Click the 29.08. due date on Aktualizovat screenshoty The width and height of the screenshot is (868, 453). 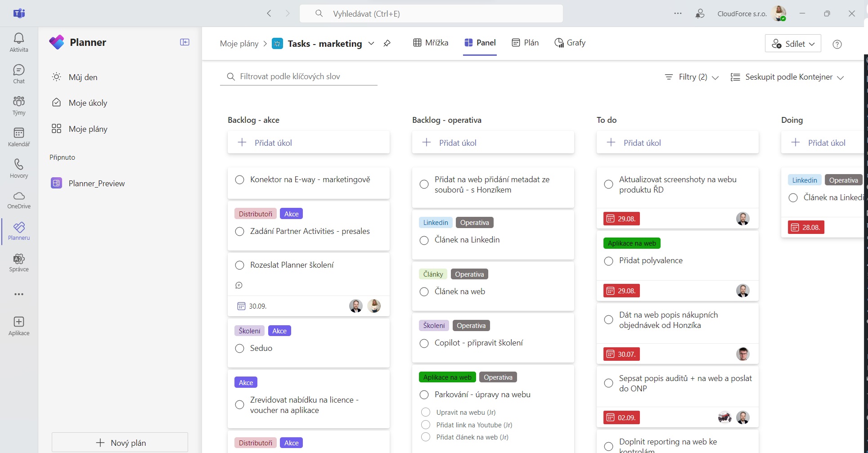click(x=622, y=219)
